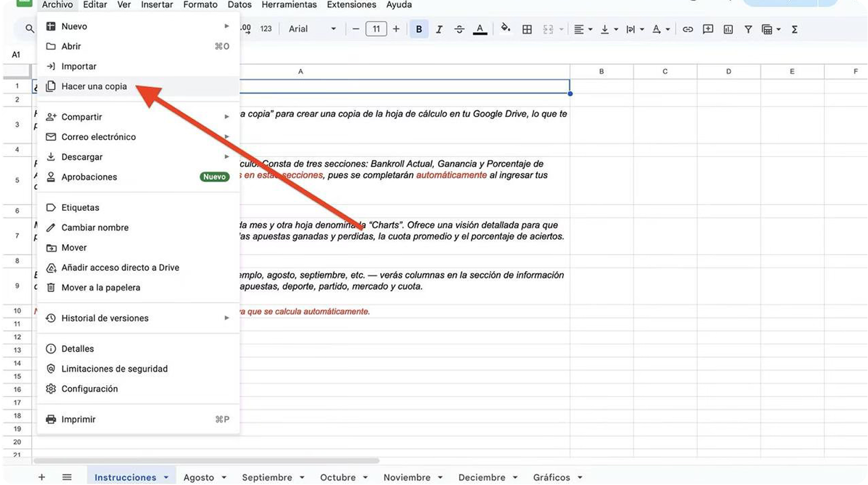Toggle italic text formatting
Screen dimensions: 868x485
pyautogui.click(x=439, y=29)
